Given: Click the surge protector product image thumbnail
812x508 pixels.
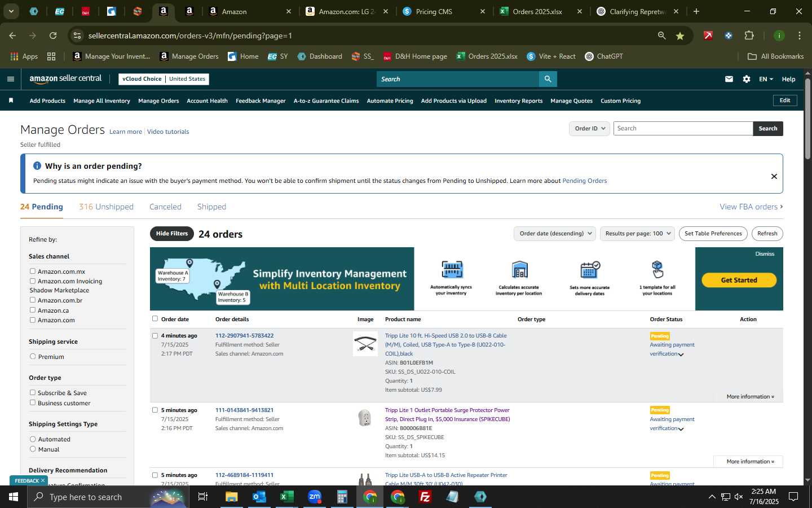Looking at the screenshot, I should click(x=365, y=418).
